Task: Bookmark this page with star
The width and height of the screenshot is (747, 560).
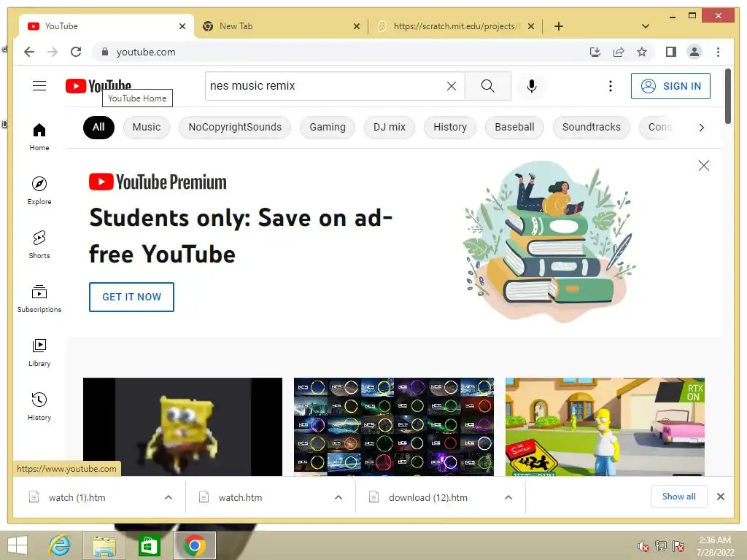Action: (x=642, y=52)
